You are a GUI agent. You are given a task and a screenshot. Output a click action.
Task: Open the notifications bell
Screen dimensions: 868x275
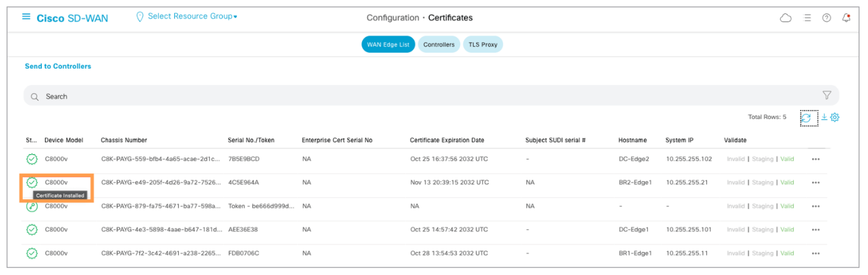[846, 18]
